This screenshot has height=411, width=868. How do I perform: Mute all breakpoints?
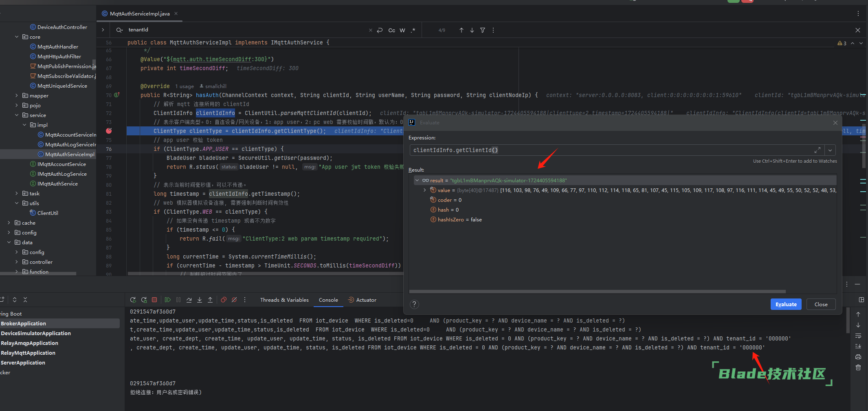(x=234, y=300)
